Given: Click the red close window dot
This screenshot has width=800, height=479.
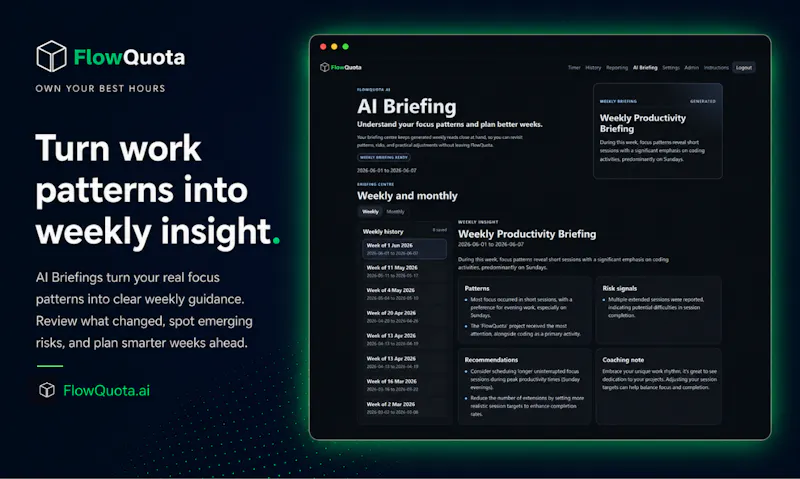Looking at the screenshot, I should click(323, 46).
